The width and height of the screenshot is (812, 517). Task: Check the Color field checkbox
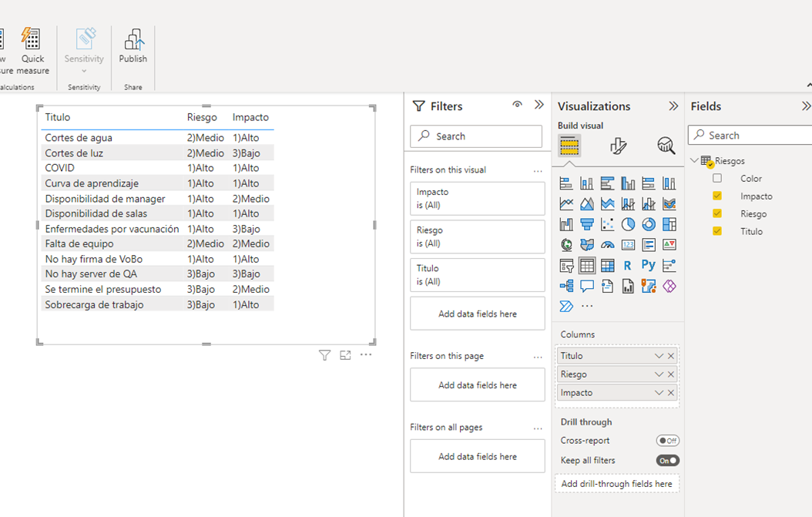(x=717, y=178)
